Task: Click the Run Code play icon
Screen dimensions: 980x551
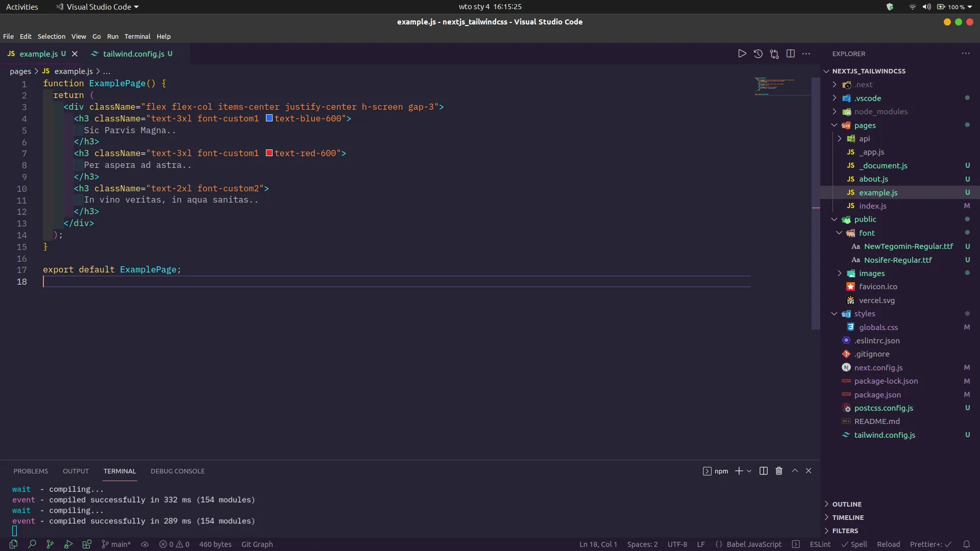Action: click(742, 54)
